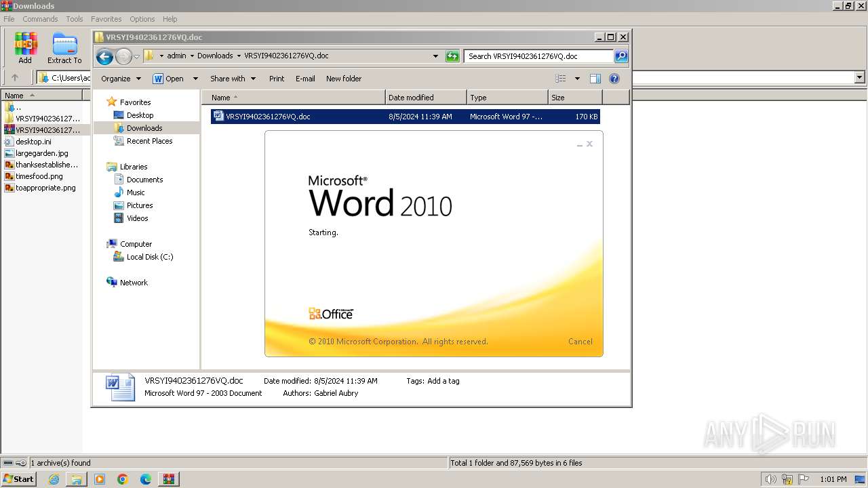Open Google Chrome from taskbar
Image resolution: width=868 pixels, height=488 pixels.
point(123,479)
